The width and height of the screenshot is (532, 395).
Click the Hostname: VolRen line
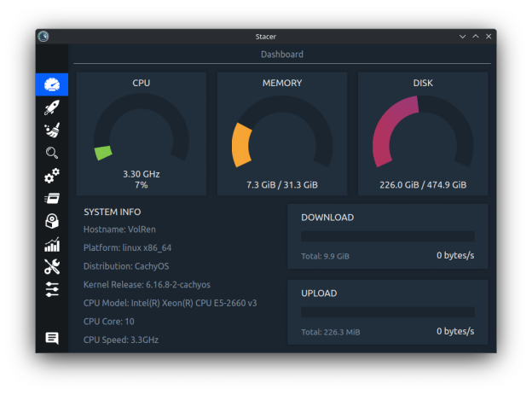point(119,229)
